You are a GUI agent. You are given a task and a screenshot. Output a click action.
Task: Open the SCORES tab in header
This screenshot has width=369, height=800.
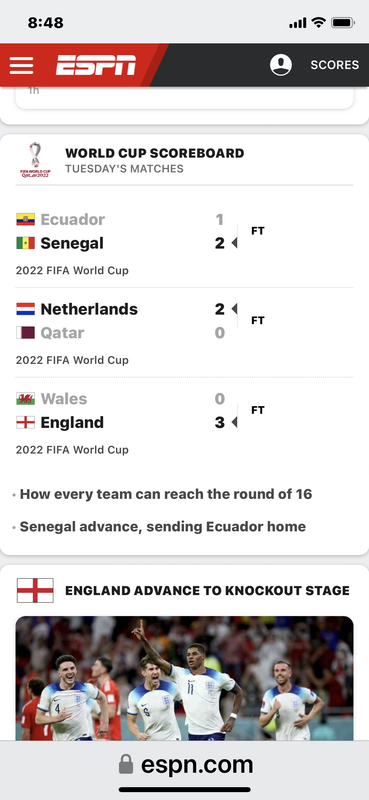[x=334, y=65]
